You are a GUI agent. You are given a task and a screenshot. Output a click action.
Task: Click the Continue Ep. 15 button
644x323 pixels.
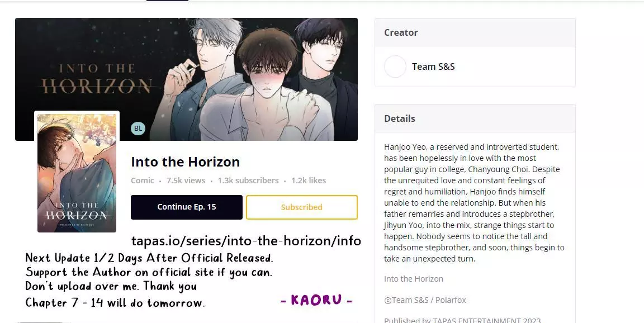pyautogui.click(x=187, y=207)
